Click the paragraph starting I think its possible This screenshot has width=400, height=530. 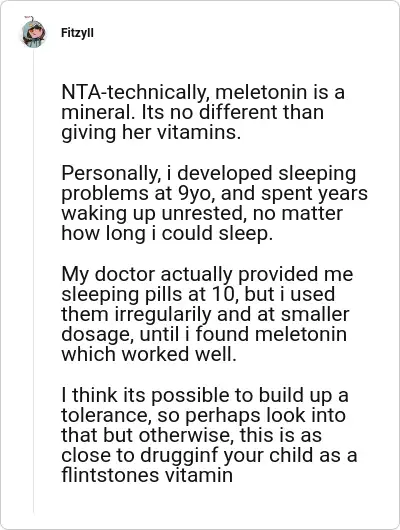pos(209,435)
